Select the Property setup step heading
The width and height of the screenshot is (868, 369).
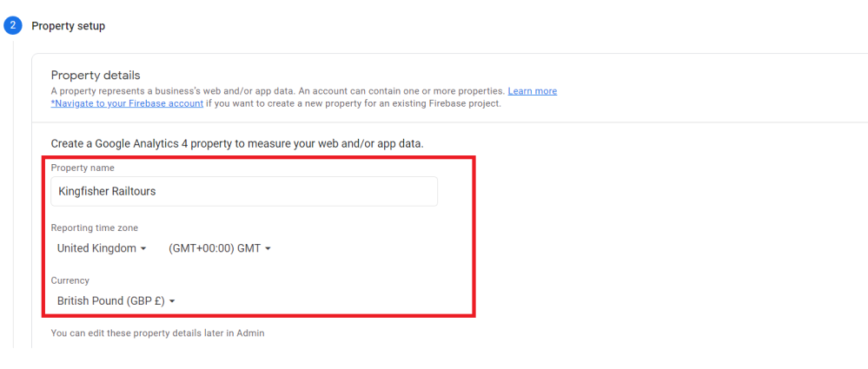69,26
